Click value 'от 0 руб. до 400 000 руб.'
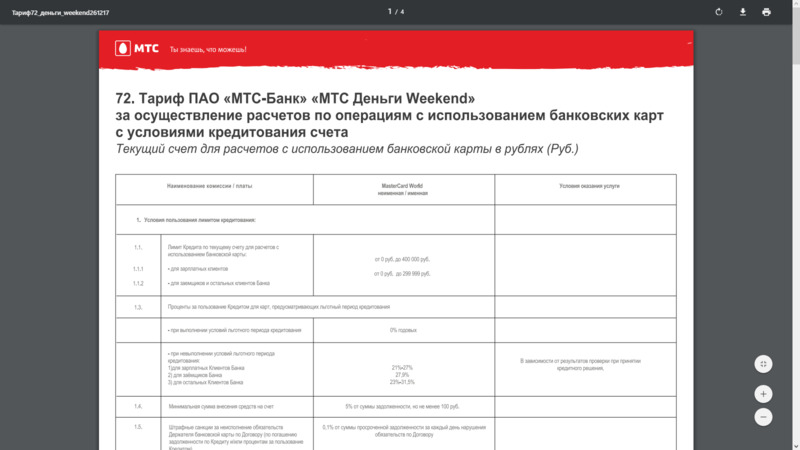This screenshot has width=800, height=450. (402, 259)
